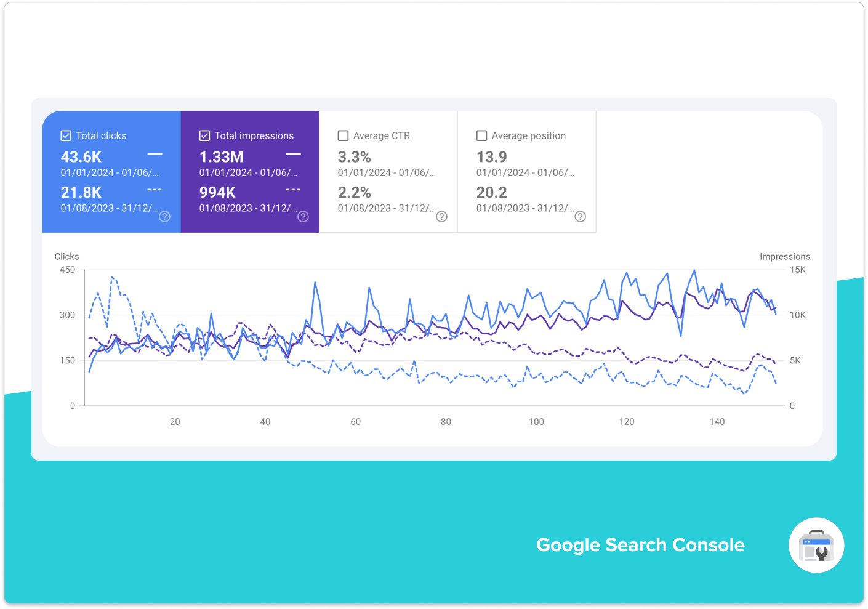
Task: Select the Average CTR metric card
Action: [x=388, y=172]
